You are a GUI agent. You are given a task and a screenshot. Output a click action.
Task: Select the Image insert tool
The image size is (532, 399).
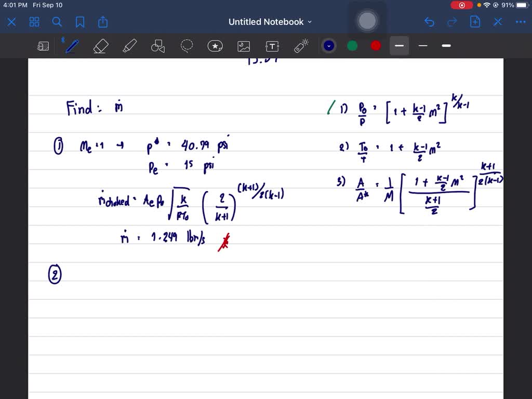244,46
